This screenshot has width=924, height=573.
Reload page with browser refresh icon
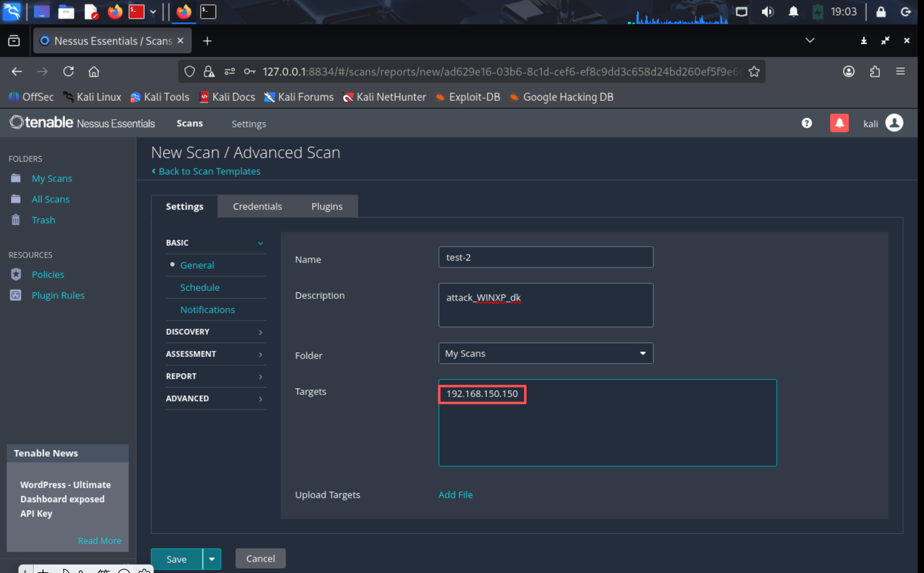(x=68, y=72)
